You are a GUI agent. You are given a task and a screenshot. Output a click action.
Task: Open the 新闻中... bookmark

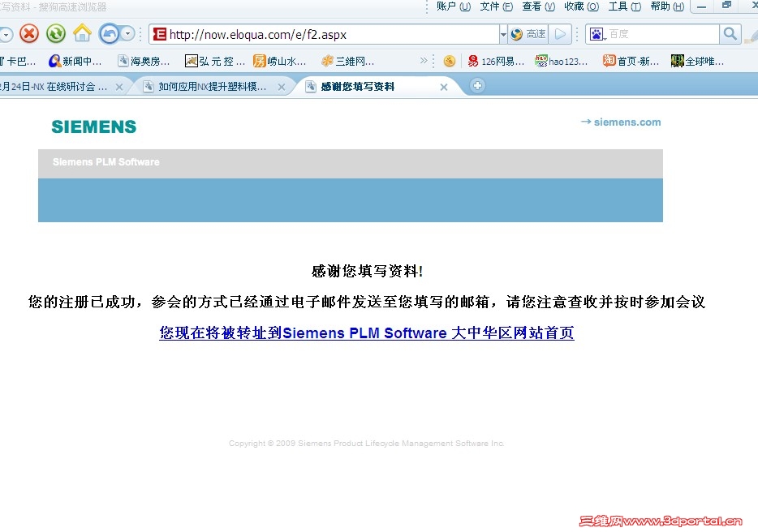[75, 62]
